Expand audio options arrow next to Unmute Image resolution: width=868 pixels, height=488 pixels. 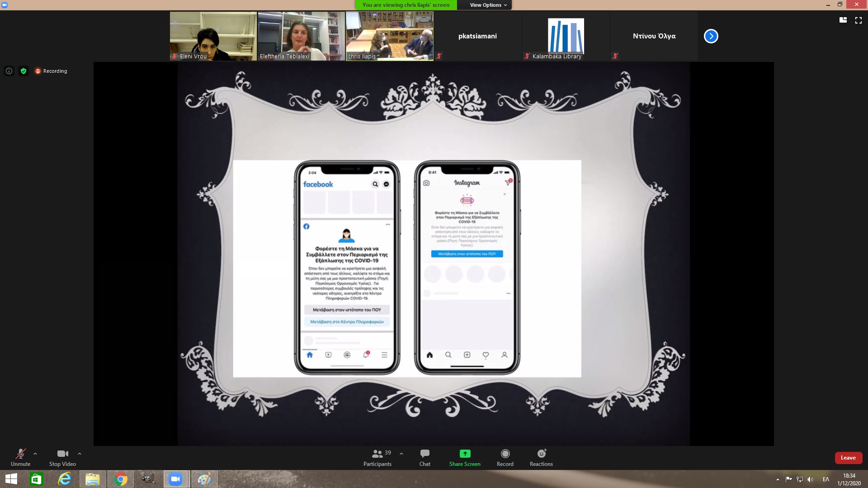coord(35,454)
